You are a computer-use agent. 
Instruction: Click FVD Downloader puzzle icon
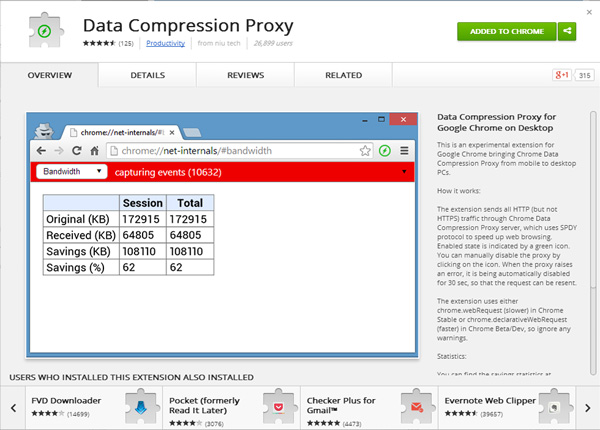[141, 407]
